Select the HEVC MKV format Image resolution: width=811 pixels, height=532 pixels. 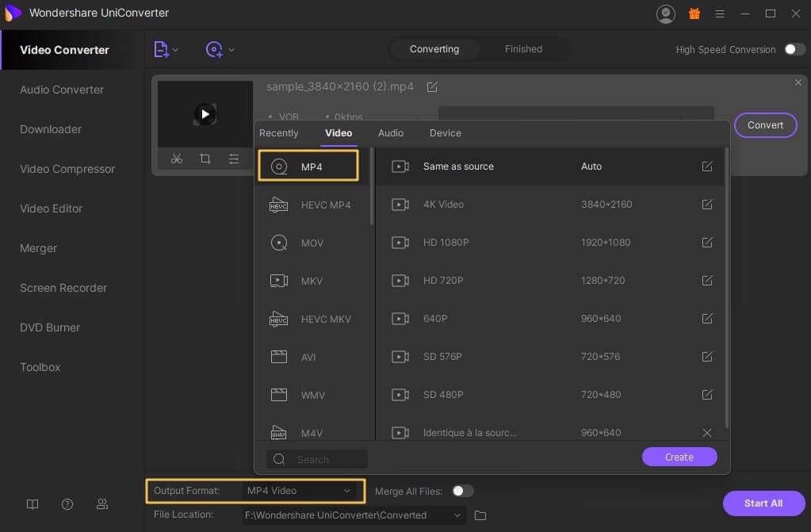coord(313,319)
